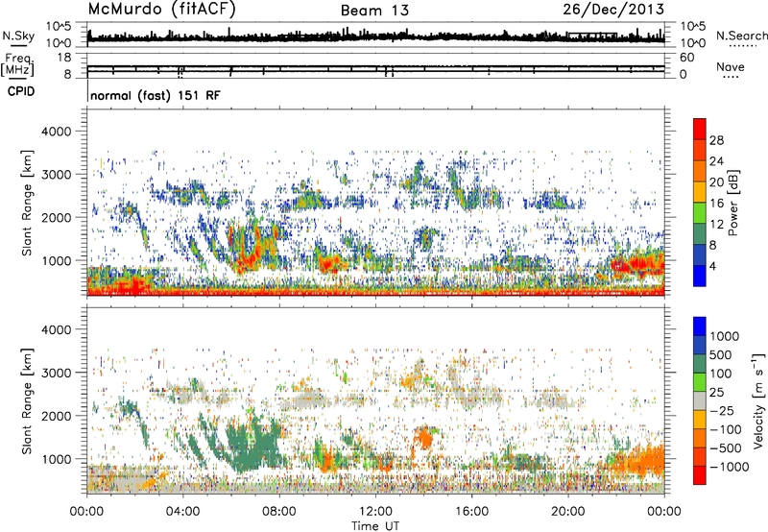Click the '04:00' time axis label

[183, 512]
